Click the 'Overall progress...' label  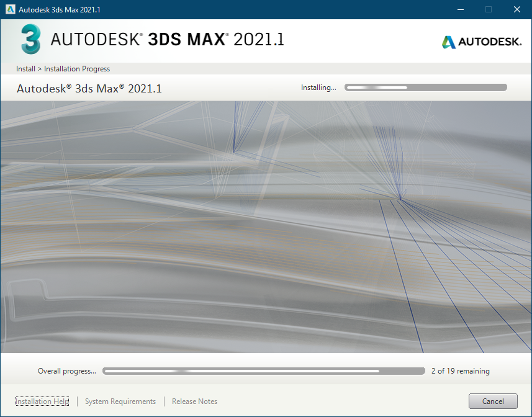[x=67, y=371]
